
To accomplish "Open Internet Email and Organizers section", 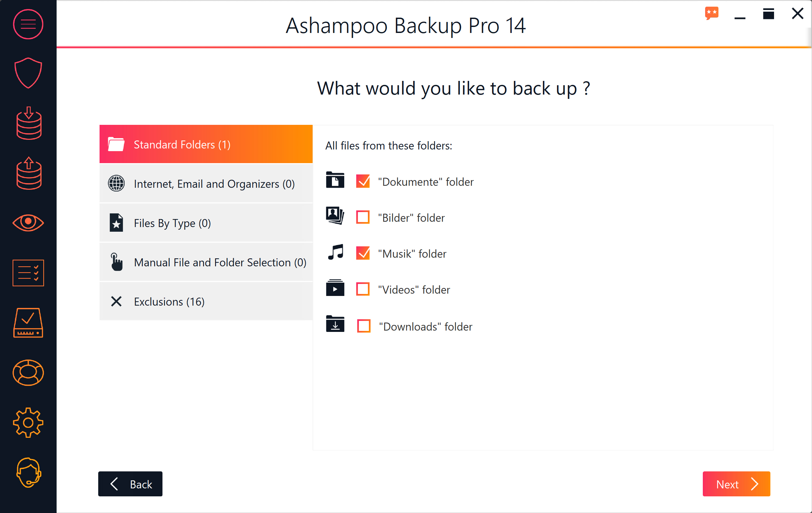I will 206,184.
